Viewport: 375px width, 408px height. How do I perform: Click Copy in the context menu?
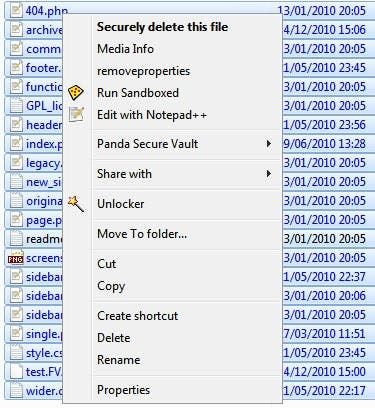click(x=111, y=286)
